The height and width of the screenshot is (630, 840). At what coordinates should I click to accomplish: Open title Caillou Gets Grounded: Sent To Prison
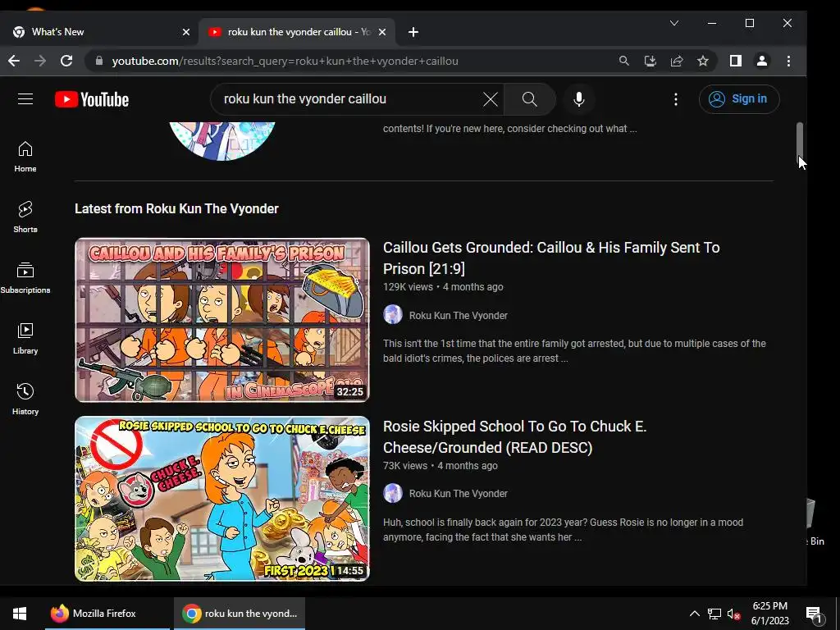point(551,258)
